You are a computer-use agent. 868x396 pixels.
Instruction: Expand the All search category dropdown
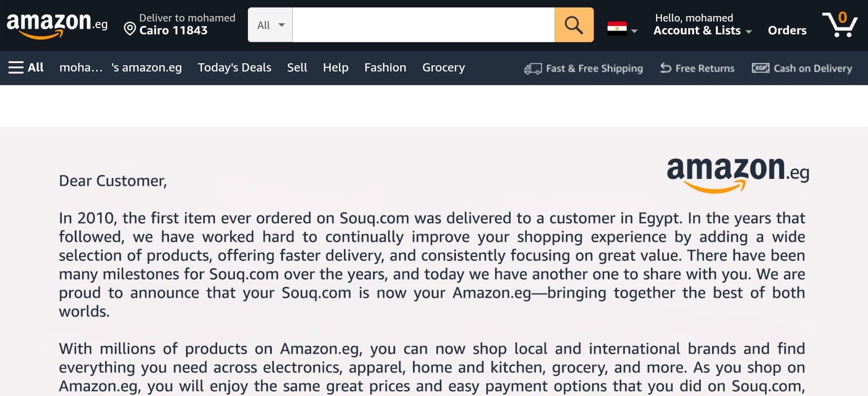point(270,25)
